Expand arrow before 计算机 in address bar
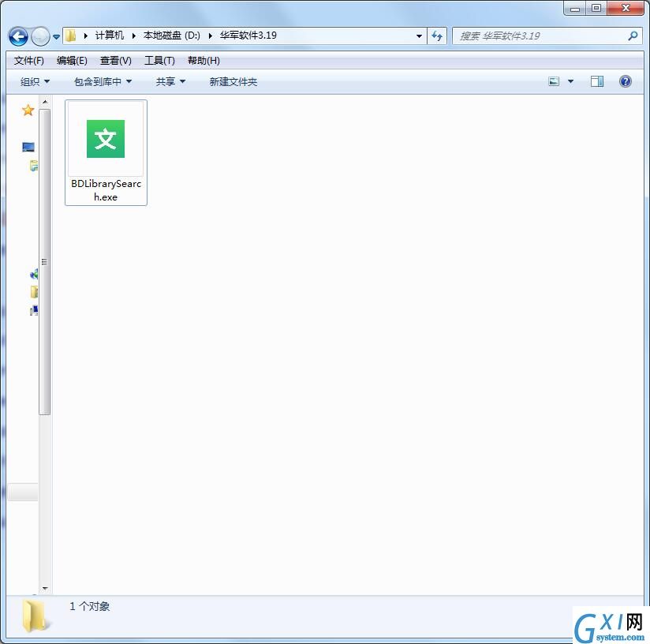Viewport: 650px width, 644px height. [x=86, y=36]
